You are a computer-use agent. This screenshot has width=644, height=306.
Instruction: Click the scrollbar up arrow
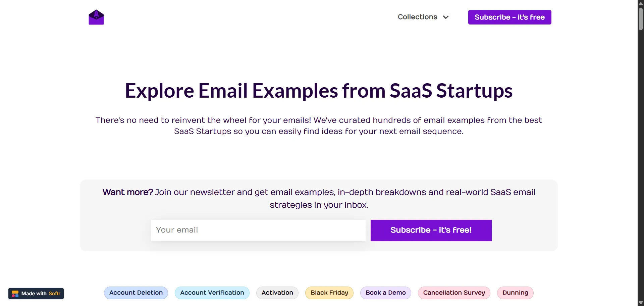[x=641, y=3]
